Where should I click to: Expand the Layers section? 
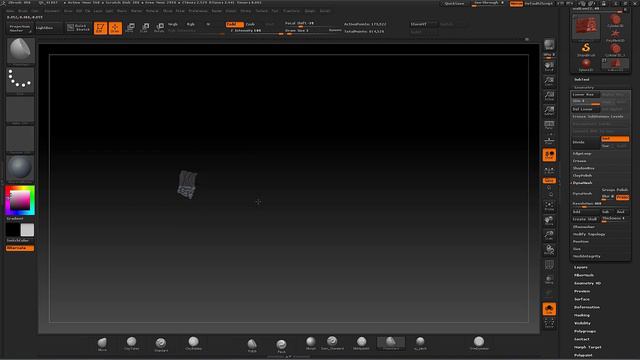(x=580, y=267)
